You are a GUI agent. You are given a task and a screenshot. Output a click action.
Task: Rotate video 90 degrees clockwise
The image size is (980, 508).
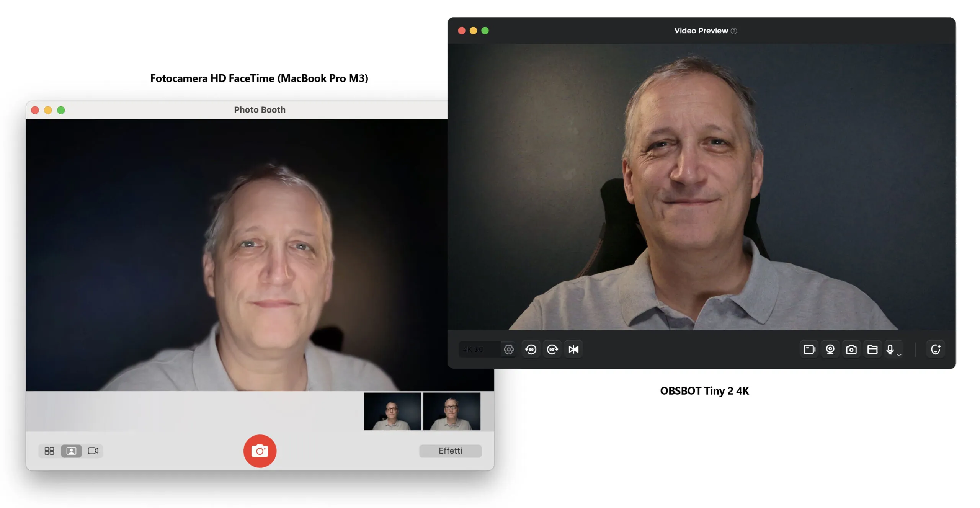pyautogui.click(x=552, y=349)
